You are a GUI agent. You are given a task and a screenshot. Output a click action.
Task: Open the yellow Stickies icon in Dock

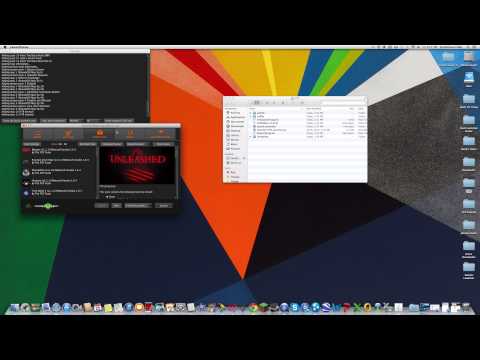click(108, 307)
